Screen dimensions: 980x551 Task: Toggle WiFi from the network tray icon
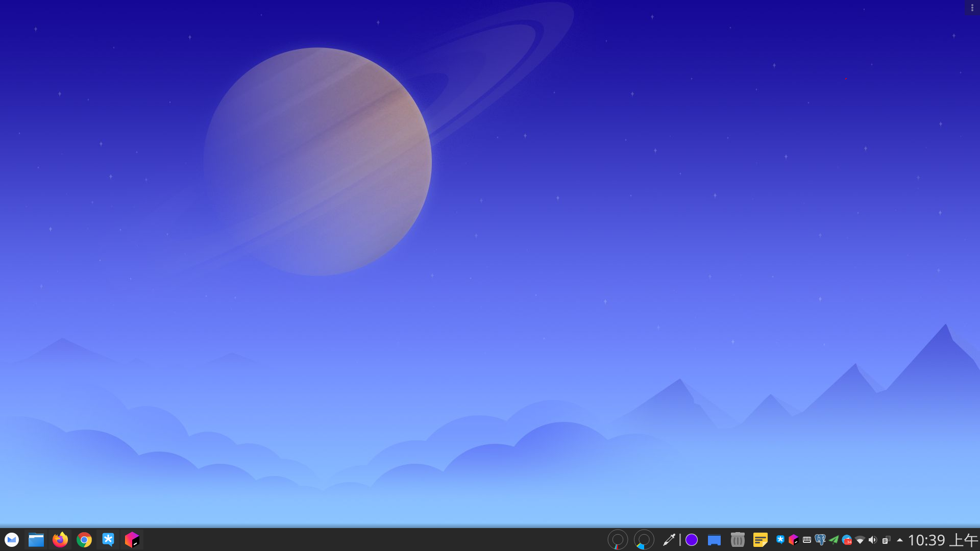(x=861, y=540)
